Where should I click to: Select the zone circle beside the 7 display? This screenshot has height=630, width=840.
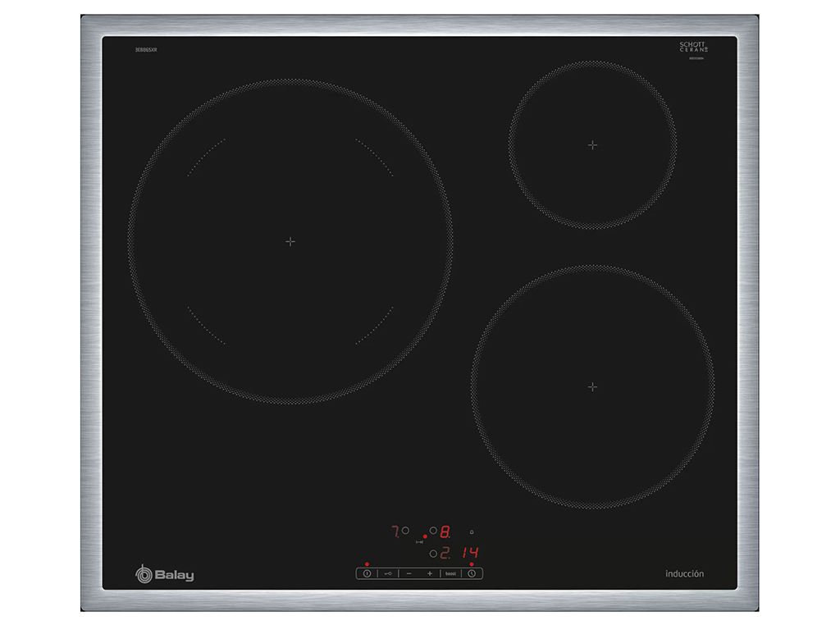(405, 531)
